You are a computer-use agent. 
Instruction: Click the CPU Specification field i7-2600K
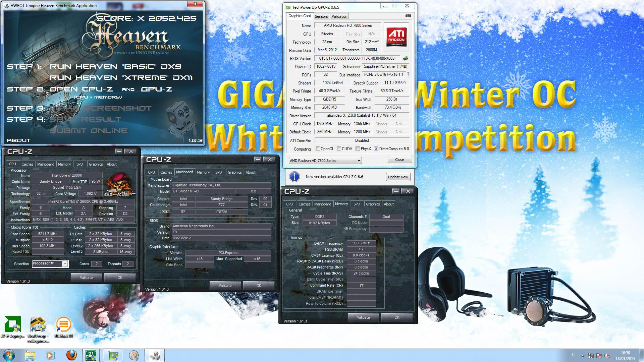click(x=83, y=202)
